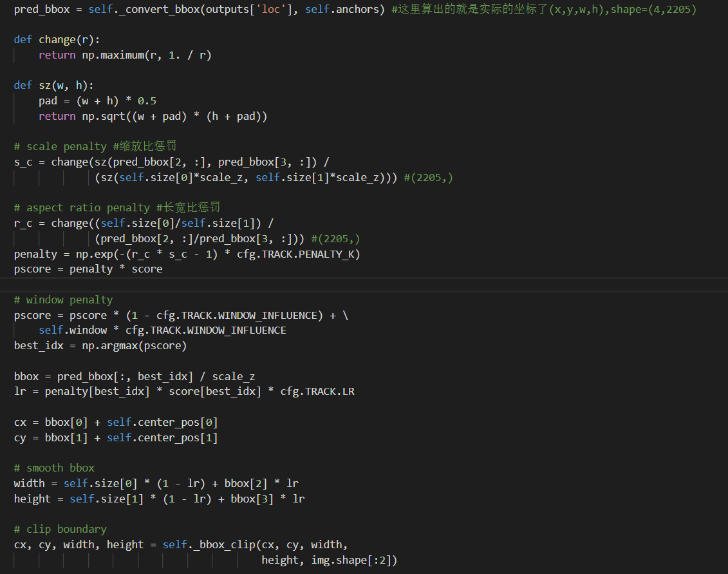The image size is (728, 574).
Task: Click 'return np.maximum(r, 1. / r)' line
Action: 125,55
